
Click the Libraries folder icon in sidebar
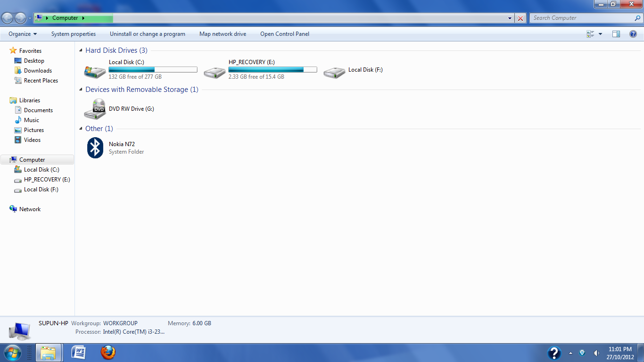(13, 100)
